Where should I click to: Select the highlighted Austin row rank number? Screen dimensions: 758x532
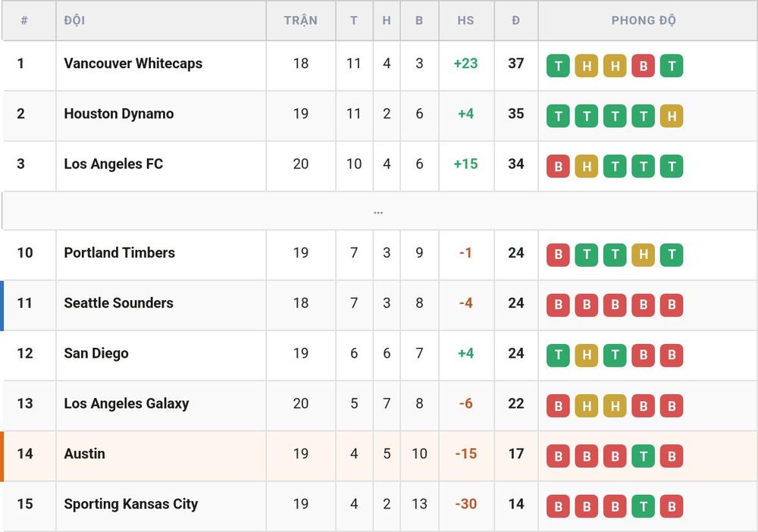[x=25, y=454]
